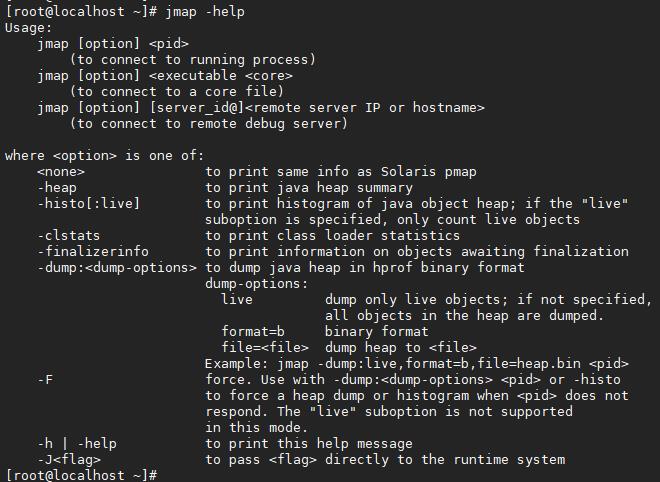Screen dimensions: 660x482
Task: Click the format=b dump option
Action: point(253,332)
